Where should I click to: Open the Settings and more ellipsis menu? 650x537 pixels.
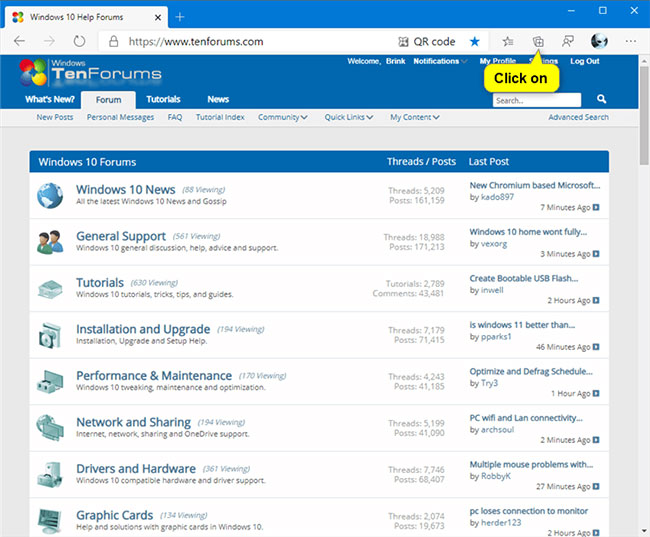tap(631, 41)
